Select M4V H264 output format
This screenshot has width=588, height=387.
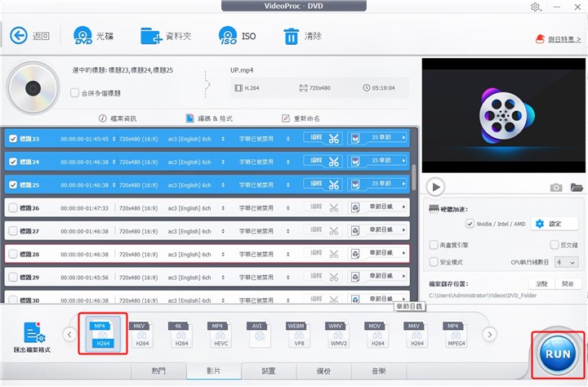point(416,334)
